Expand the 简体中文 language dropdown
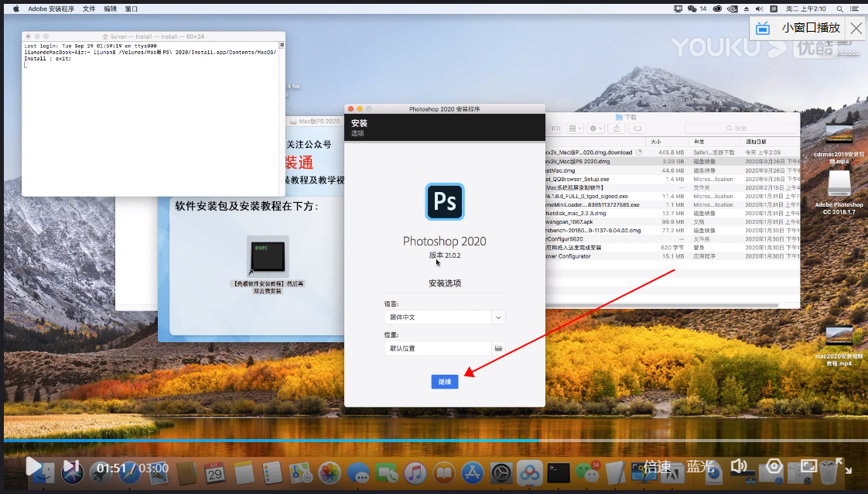The height and width of the screenshot is (494, 868). coord(499,317)
